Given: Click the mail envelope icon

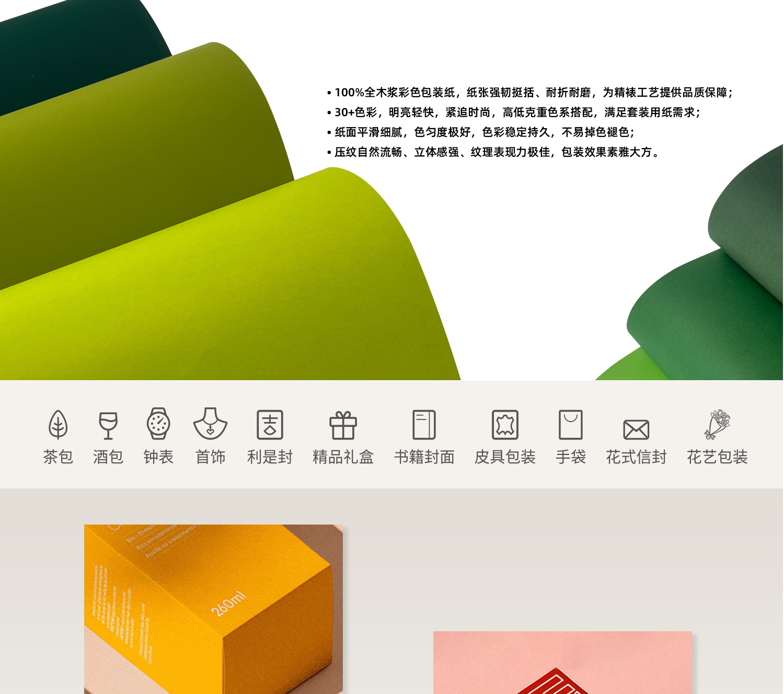Looking at the screenshot, I should [636, 430].
